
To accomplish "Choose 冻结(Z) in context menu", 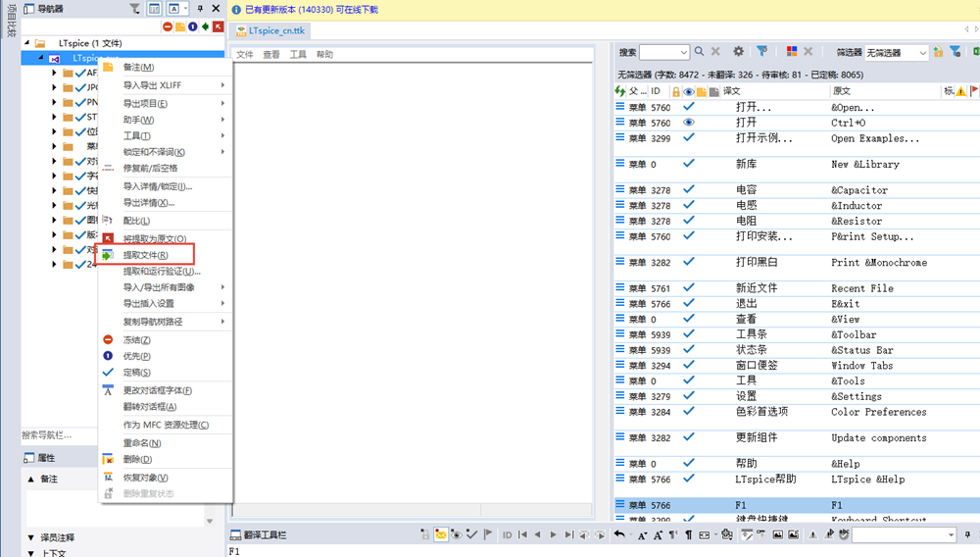I will [166, 340].
